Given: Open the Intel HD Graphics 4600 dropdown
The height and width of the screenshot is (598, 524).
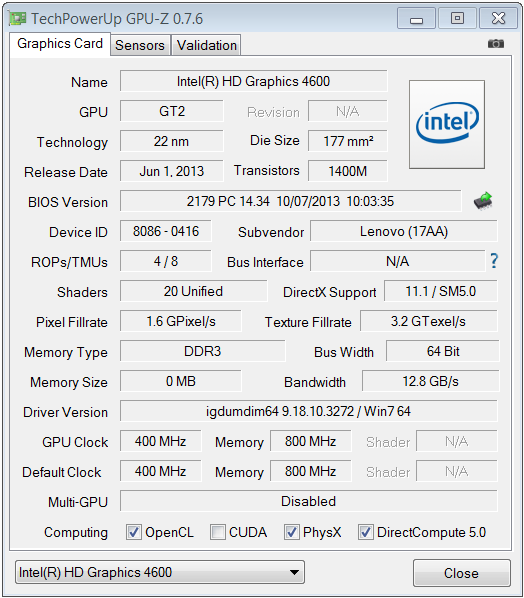Looking at the screenshot, I should [x=160, y=572].
